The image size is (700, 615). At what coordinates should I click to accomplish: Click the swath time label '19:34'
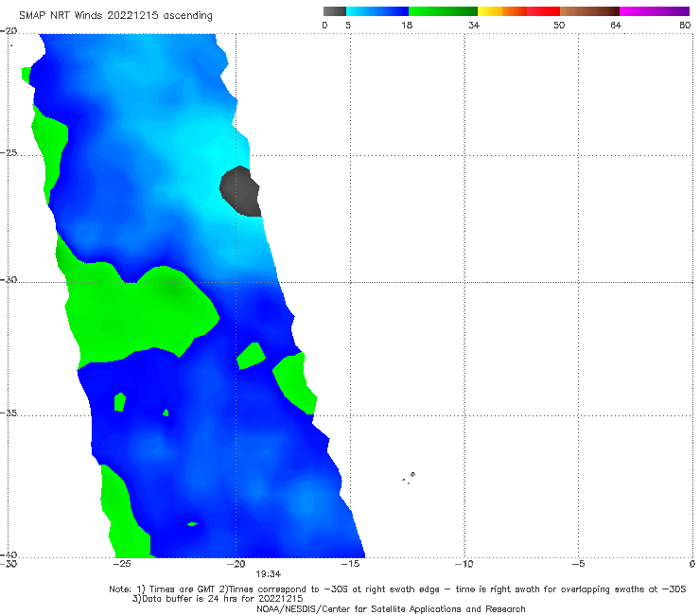(x=269, y=574)
